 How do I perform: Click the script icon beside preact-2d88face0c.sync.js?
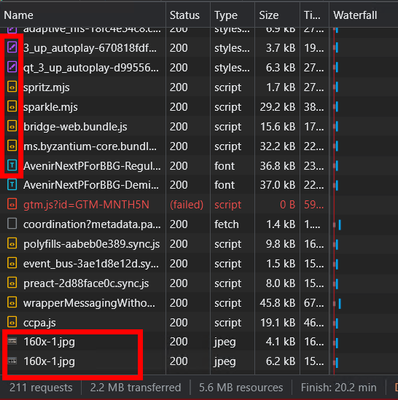tap(12, 283)
